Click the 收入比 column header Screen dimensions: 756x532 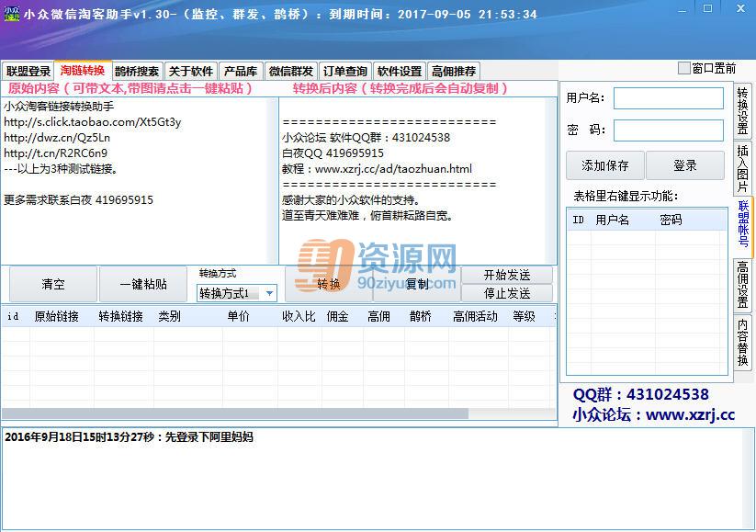click(x=299, y=316)
